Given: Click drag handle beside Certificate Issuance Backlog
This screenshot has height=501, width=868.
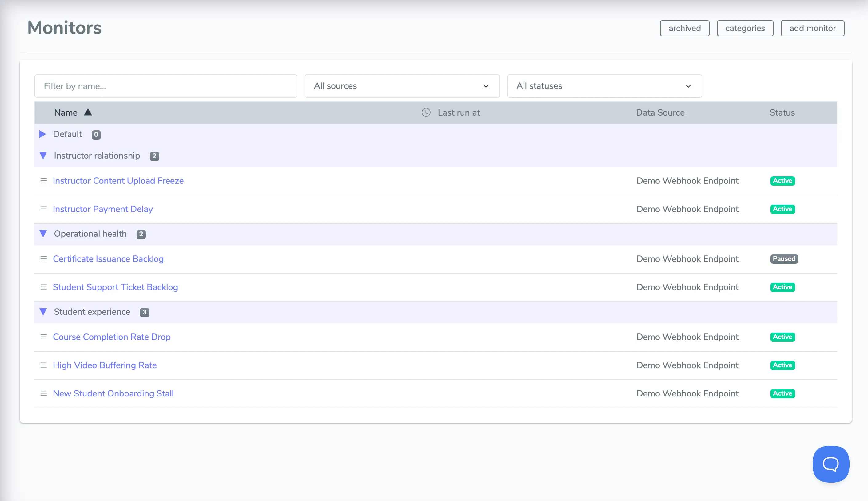Looking at the screenshot, I should click(43, 259).
